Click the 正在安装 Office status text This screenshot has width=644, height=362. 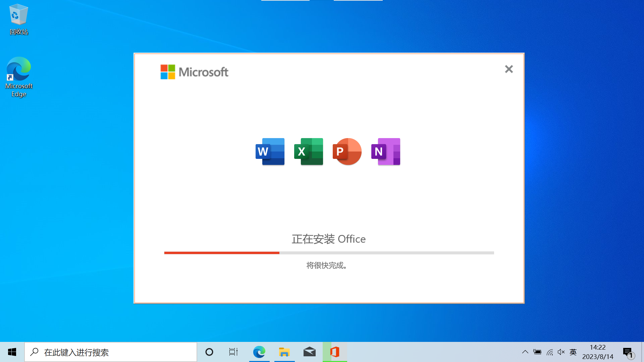point(329,239)
